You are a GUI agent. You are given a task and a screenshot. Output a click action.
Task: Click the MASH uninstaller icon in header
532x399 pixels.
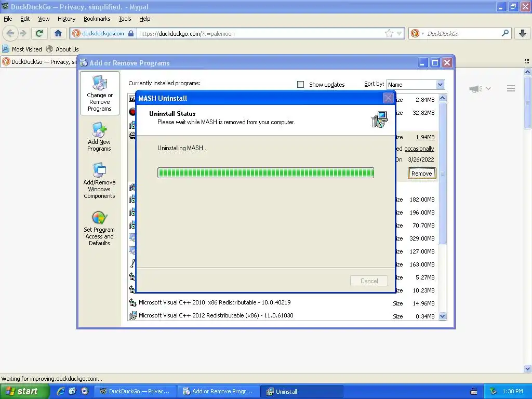(379, 119)
